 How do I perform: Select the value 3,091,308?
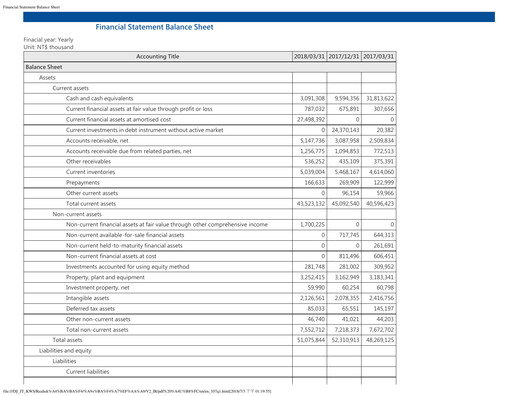tap(312, 98)
